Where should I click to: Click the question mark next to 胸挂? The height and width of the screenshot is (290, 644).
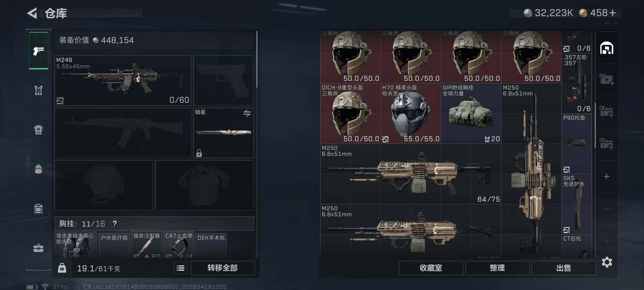115,223
